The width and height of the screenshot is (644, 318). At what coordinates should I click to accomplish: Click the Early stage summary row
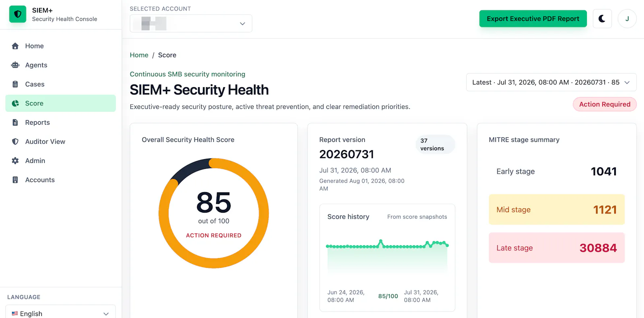(557, 172)
